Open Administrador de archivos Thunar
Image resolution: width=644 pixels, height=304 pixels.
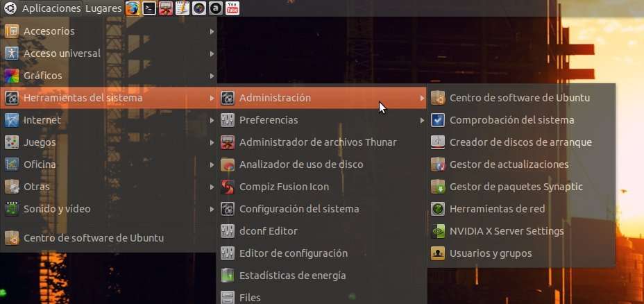click(x=318, y=142)
